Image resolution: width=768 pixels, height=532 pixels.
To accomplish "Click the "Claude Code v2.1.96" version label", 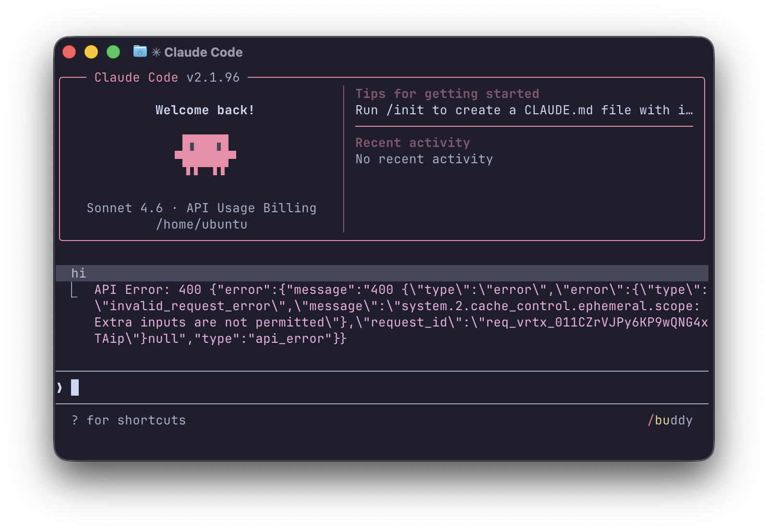I will point(167,77).
